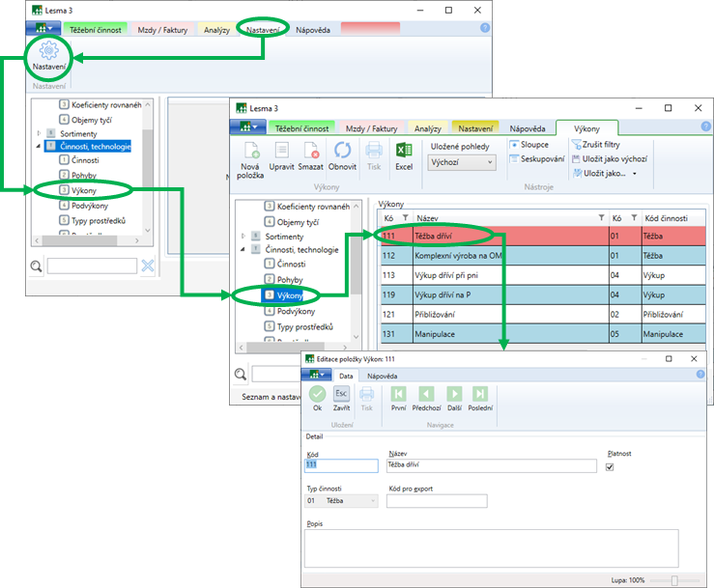This screenshot has width=714, height=588.
Task: Expand the Sortimenty tree node
Action: pyautogui.click(x=243, y=237)
